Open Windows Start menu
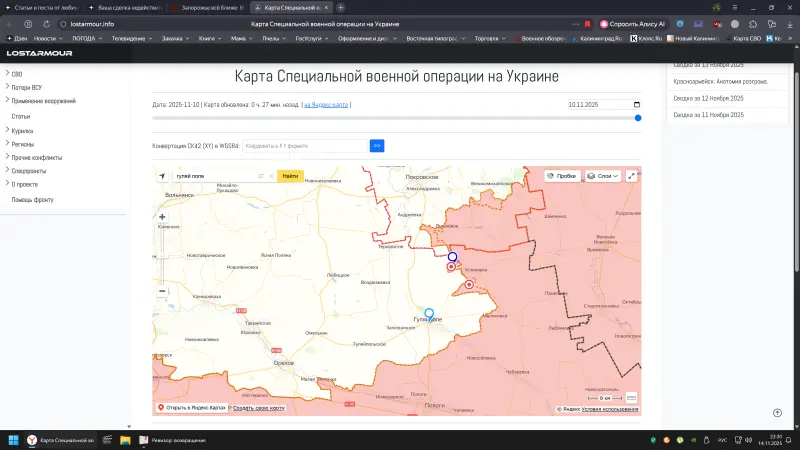Viewport: 800px width, 450px height. (x=13, y=440)
